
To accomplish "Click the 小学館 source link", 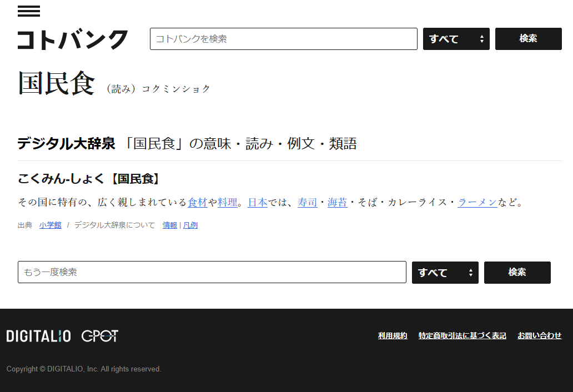I will (51, 225).
